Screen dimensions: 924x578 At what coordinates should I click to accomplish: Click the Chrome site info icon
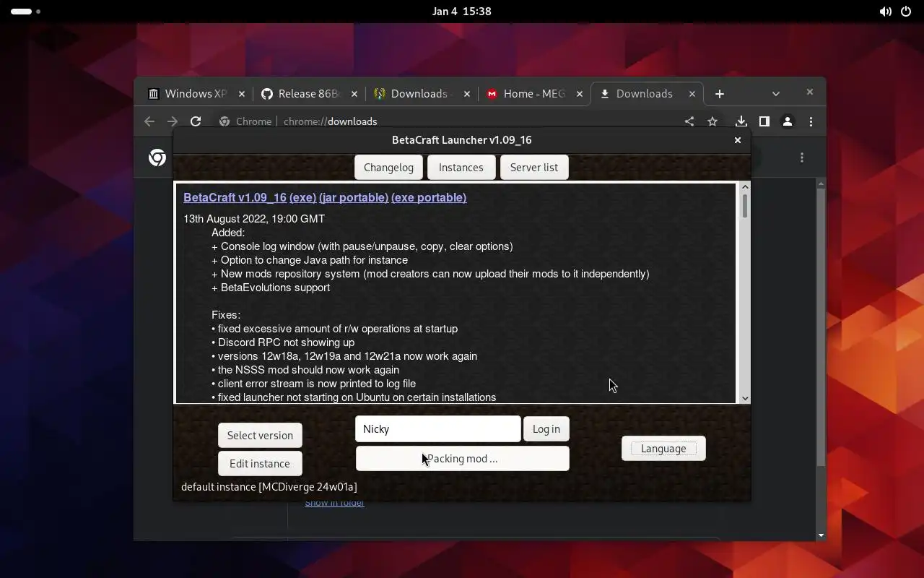point(225,121)
